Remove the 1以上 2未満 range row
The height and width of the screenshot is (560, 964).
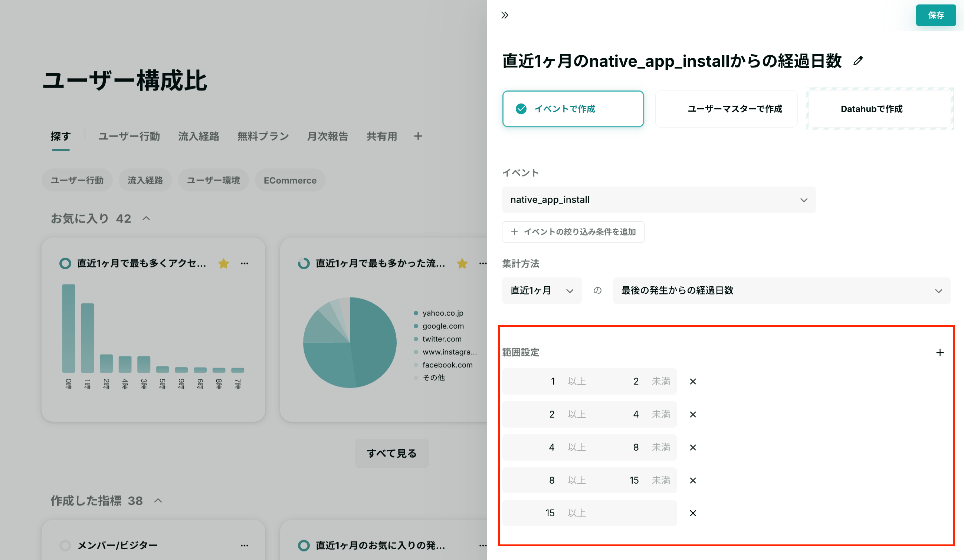coord(693,382)
